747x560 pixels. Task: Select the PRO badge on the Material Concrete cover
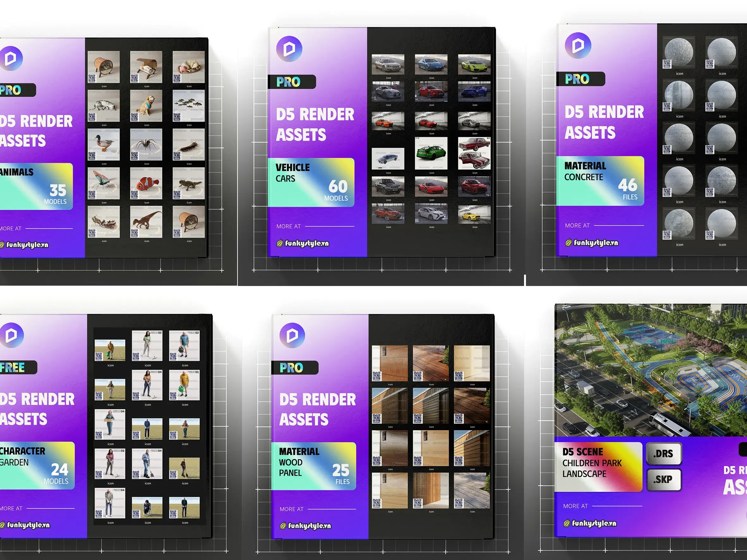pos(581,79)
